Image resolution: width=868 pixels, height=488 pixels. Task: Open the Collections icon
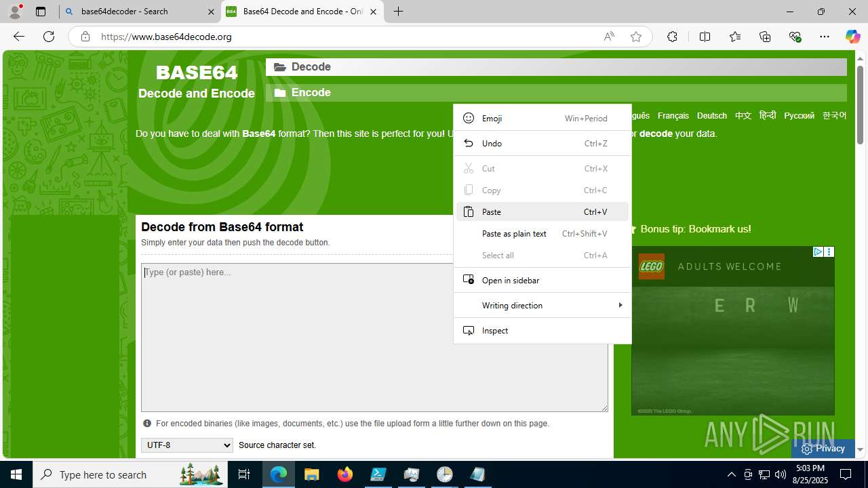765,37
